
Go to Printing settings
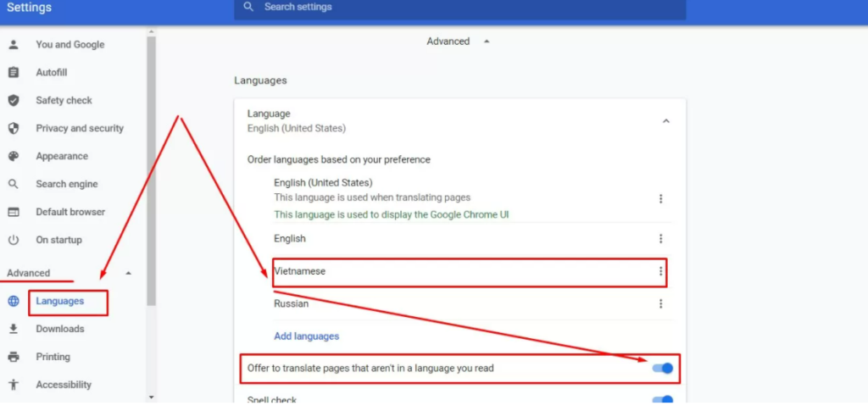[53, 357]
